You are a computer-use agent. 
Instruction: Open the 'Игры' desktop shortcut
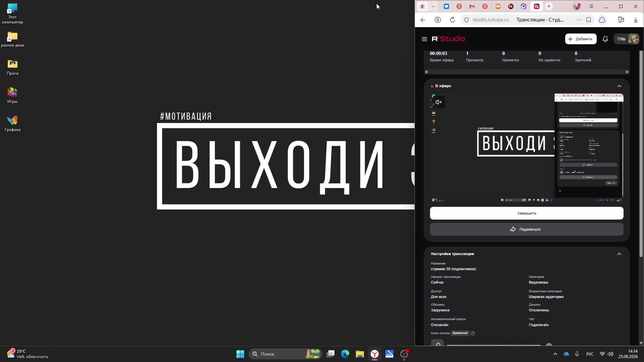(12, 96)
